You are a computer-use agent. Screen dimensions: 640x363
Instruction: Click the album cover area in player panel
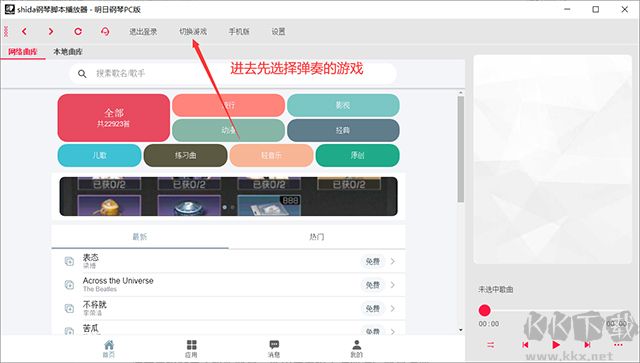[553, 160]
